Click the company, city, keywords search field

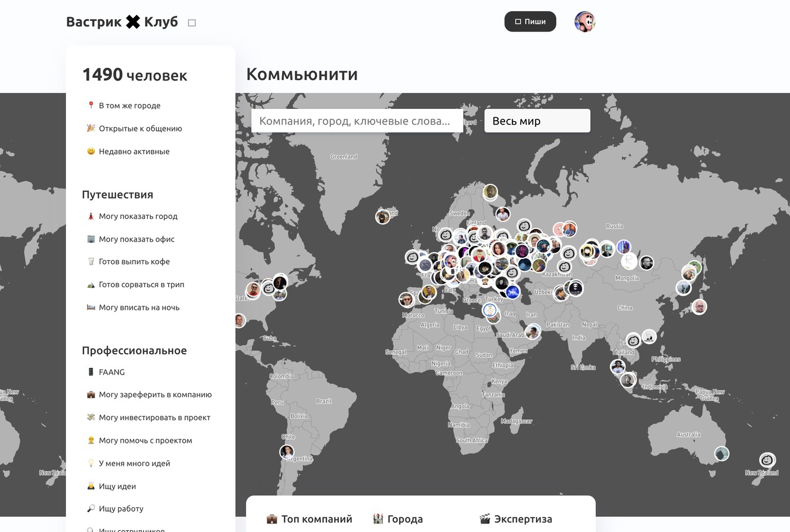[357, 121]
